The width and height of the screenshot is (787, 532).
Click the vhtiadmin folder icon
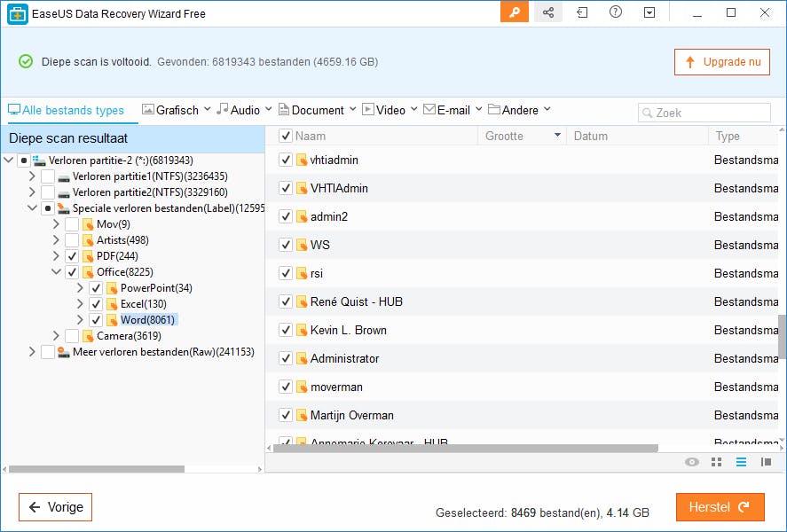[301, 160]
